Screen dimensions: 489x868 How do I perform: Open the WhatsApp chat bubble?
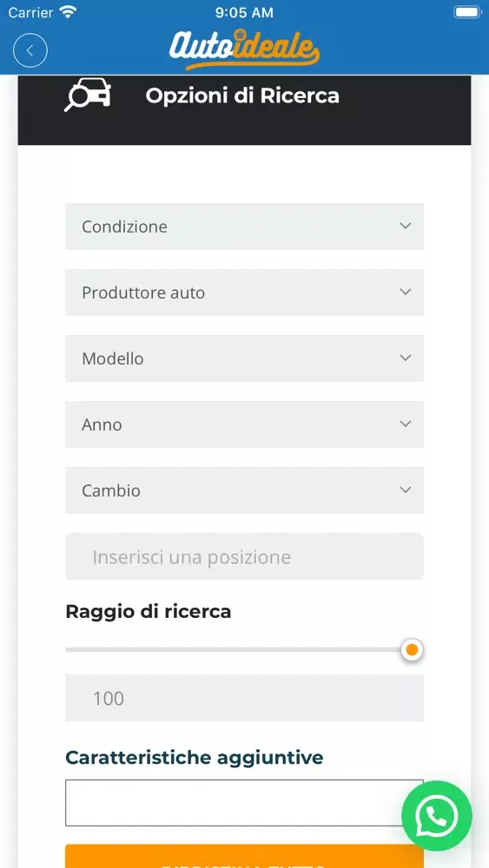(436, 815)
